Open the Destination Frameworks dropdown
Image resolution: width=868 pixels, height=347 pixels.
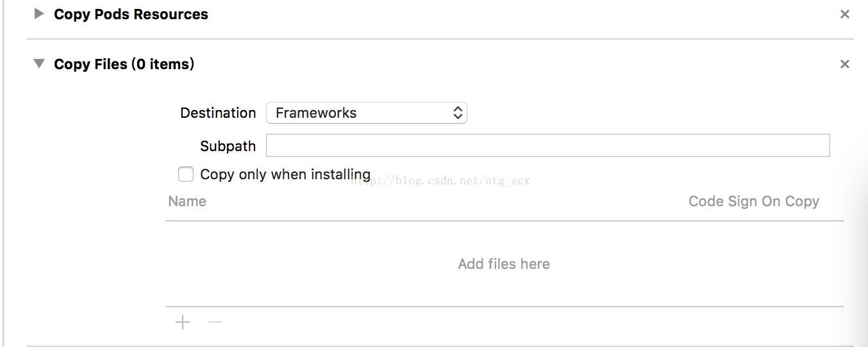tap(367, 113)
